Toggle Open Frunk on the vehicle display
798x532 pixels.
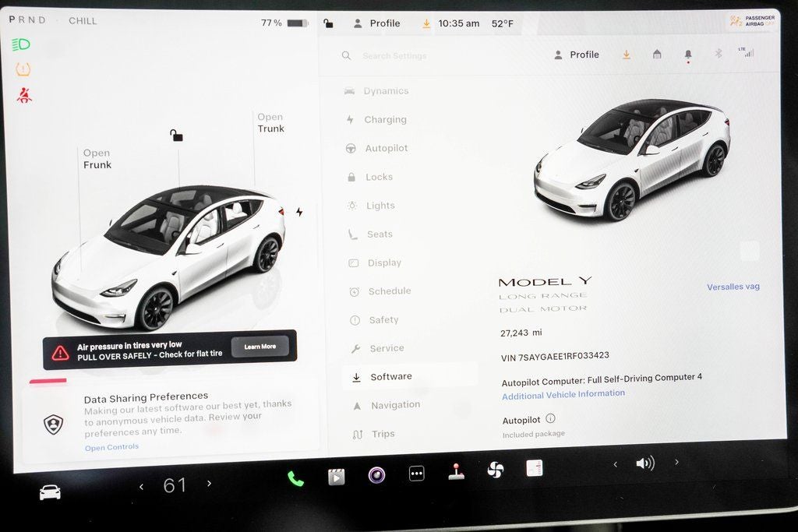[97, 159]
